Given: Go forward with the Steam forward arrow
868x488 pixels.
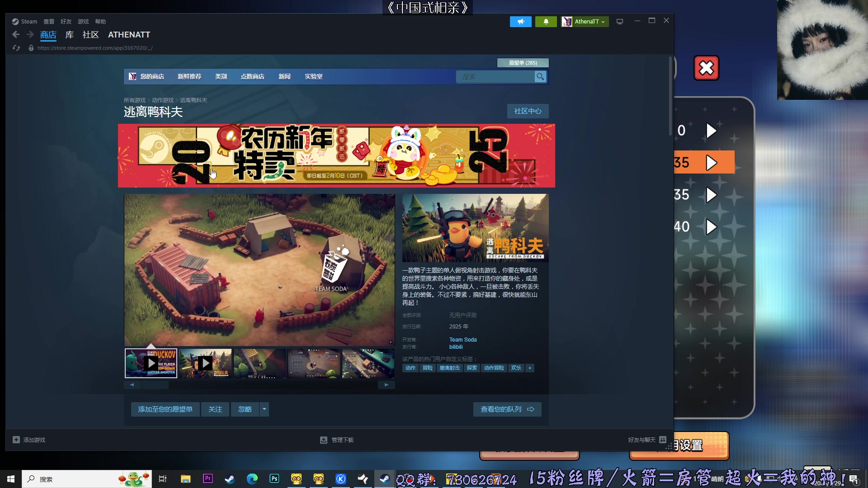Looking at the screenshot, I should [x=30, y=34].
